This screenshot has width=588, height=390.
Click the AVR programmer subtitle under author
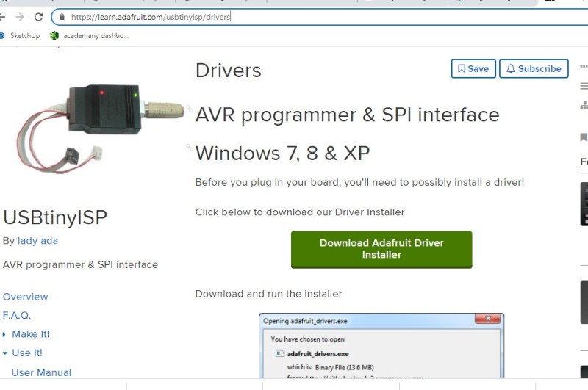[x=80, y=264]
